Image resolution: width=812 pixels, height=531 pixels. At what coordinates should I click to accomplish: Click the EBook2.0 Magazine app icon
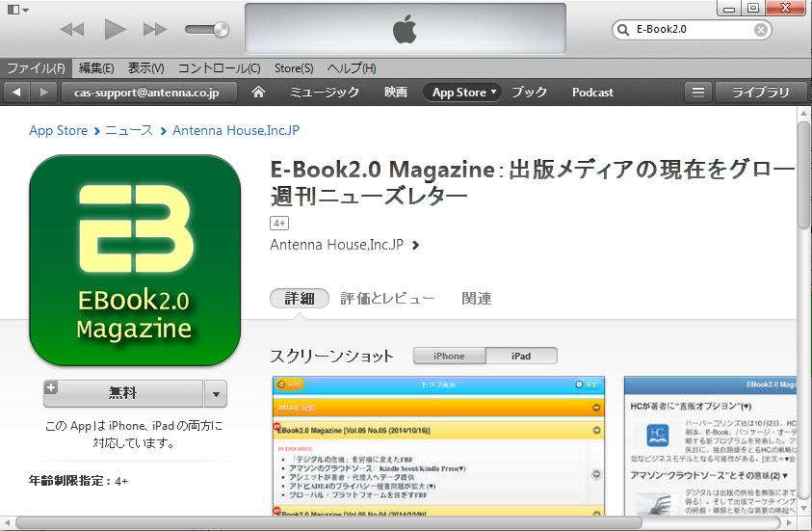(x=135, y=260)
